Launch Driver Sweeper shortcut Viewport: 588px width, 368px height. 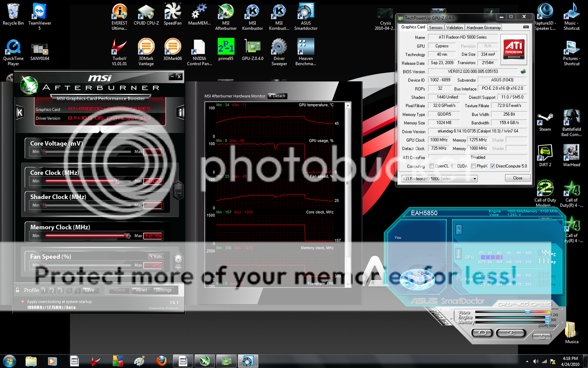tap(279, 52)
